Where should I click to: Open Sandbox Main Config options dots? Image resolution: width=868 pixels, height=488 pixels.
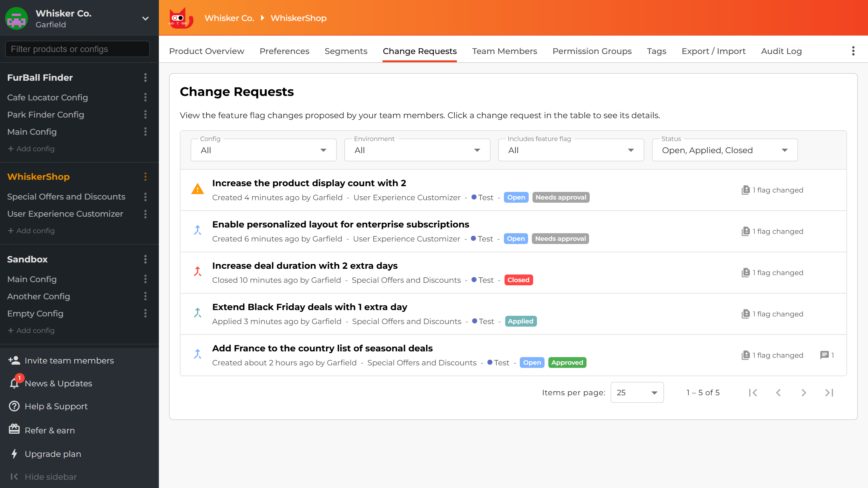[x=145, y=279]
